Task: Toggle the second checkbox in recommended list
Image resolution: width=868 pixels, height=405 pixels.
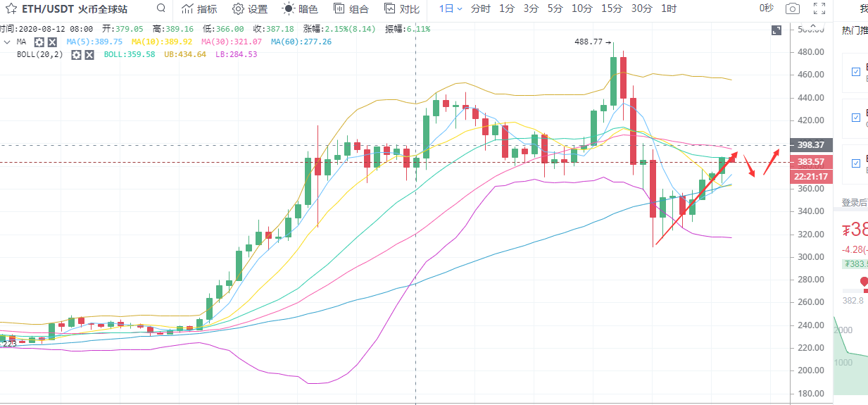Action: [x=856, y=118]
